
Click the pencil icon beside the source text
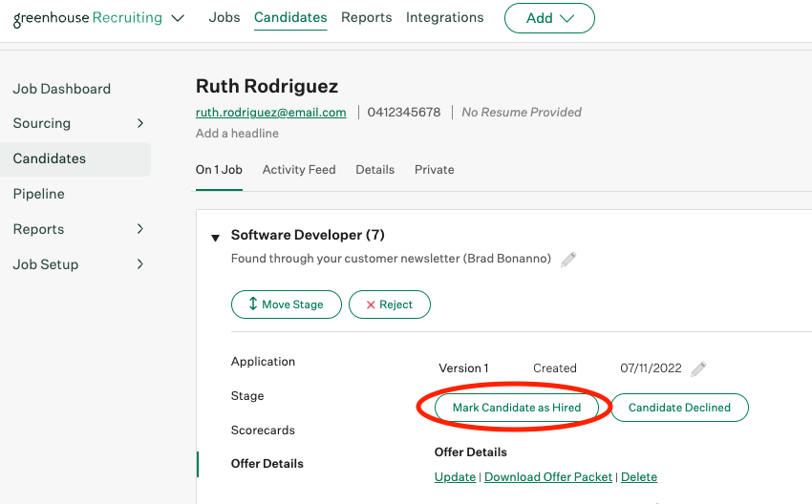[x=568, y=259]
